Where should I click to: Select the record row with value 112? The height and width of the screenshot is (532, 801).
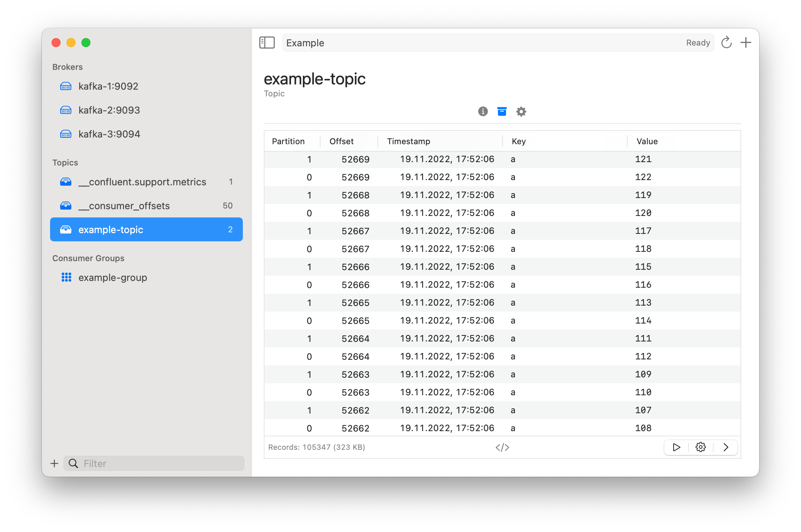pyautogui.click(x=502, y=356)
